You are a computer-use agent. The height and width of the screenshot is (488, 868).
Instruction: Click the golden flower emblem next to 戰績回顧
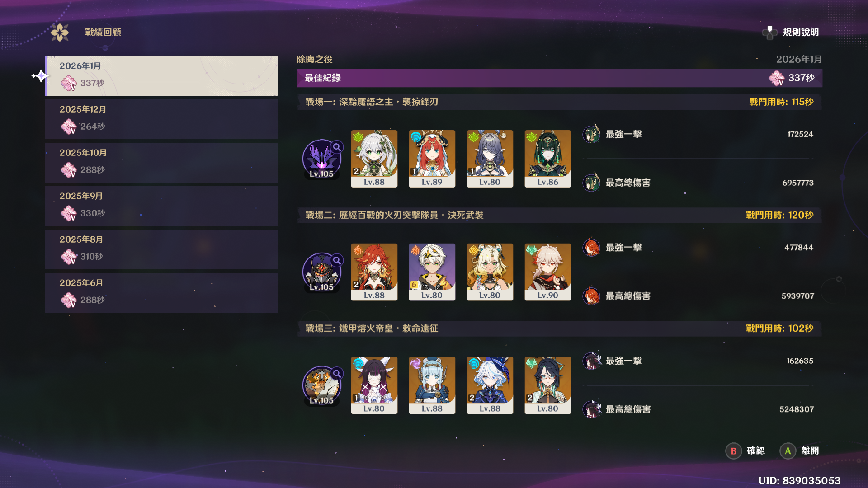(60, 33)
